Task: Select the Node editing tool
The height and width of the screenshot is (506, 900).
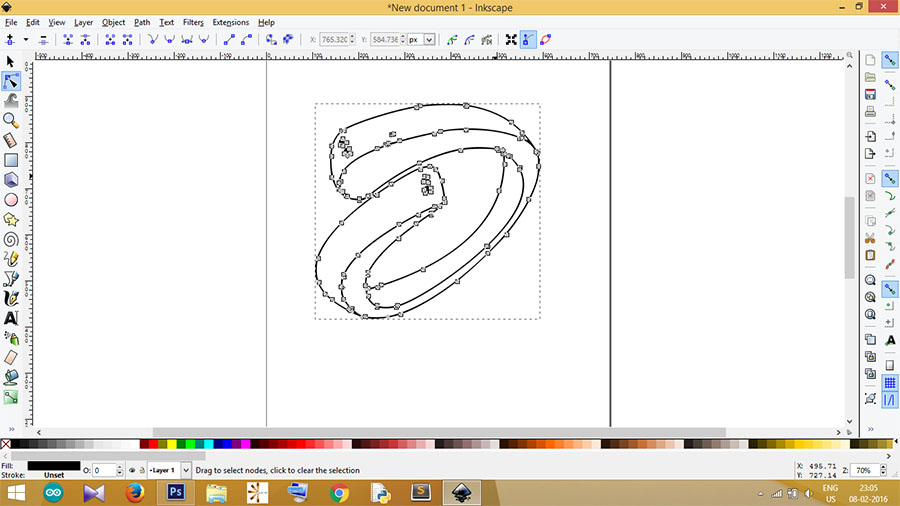Action: pyautogui.click(x=11, y=81)
